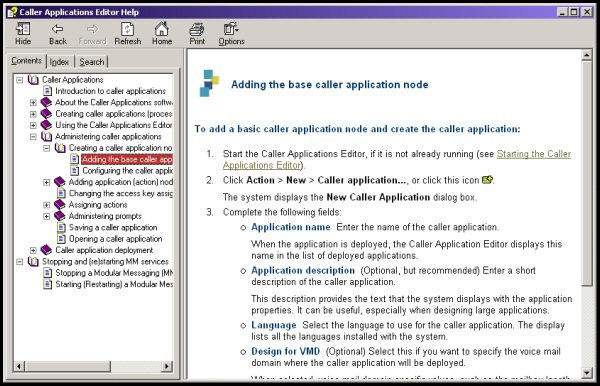Click the content pane scroll down arrow

tap(587, 373)
